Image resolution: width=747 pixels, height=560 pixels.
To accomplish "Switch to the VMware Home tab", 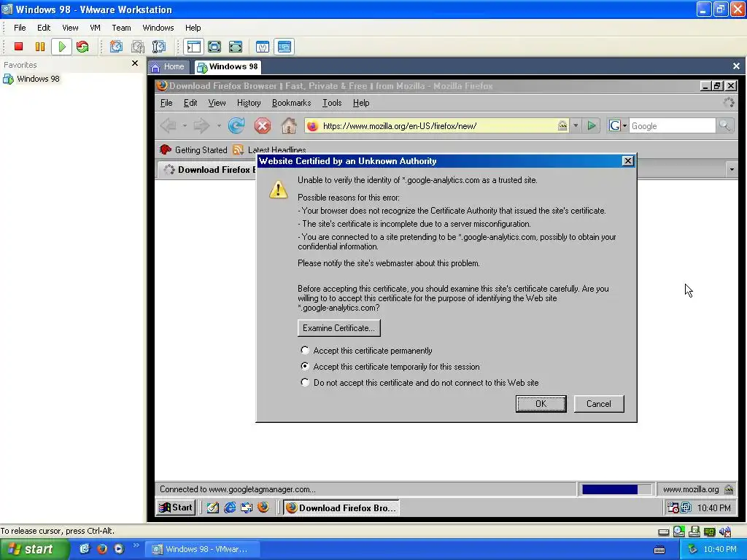I will click(x=169, y=66).
